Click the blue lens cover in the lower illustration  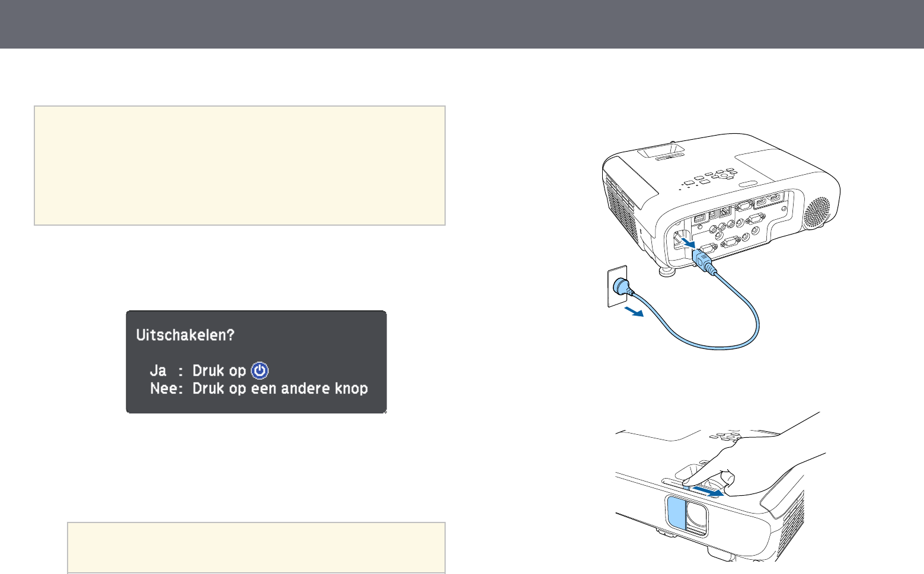coord(676,513)
